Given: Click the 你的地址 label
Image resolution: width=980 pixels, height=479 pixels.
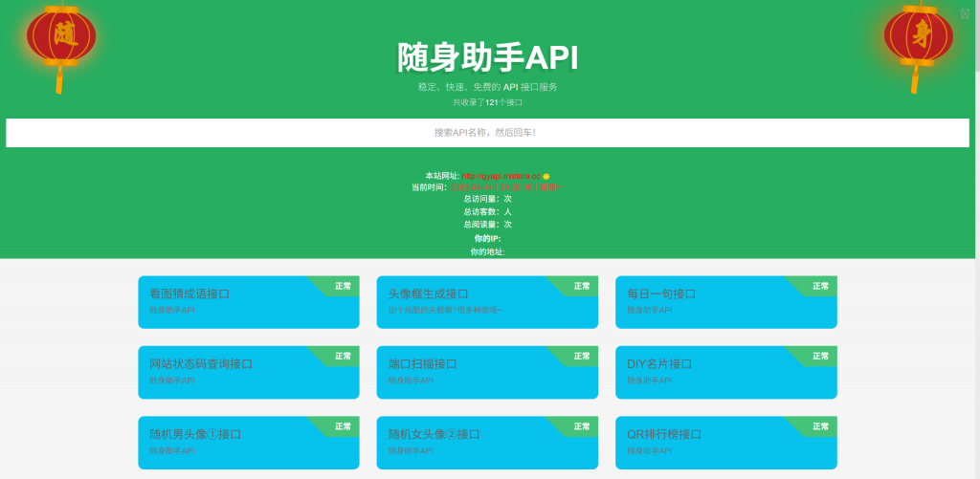Looking at the screenshot, I should (487, 251).
